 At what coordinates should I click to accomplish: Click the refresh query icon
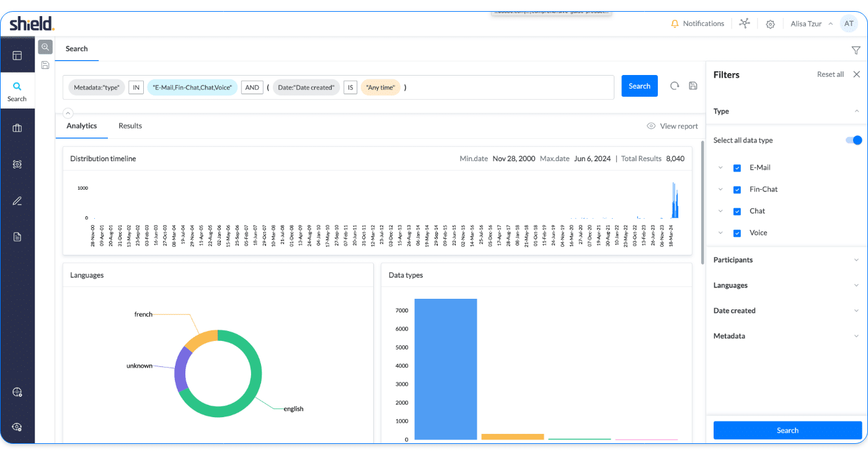click(x=675, y=86)
